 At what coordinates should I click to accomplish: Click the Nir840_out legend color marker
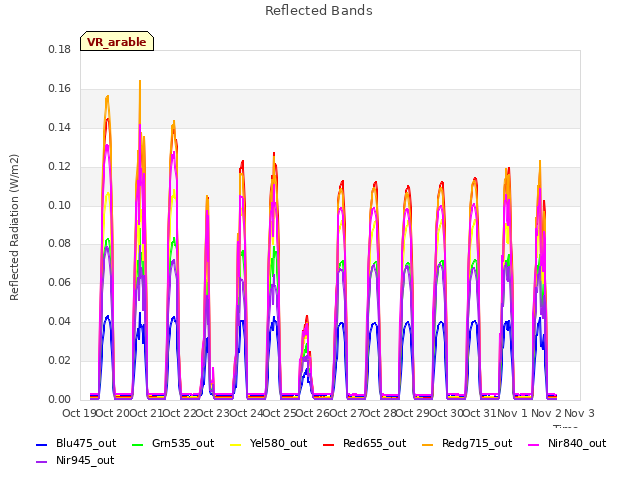pyautogui.click(x=534, y=444)
